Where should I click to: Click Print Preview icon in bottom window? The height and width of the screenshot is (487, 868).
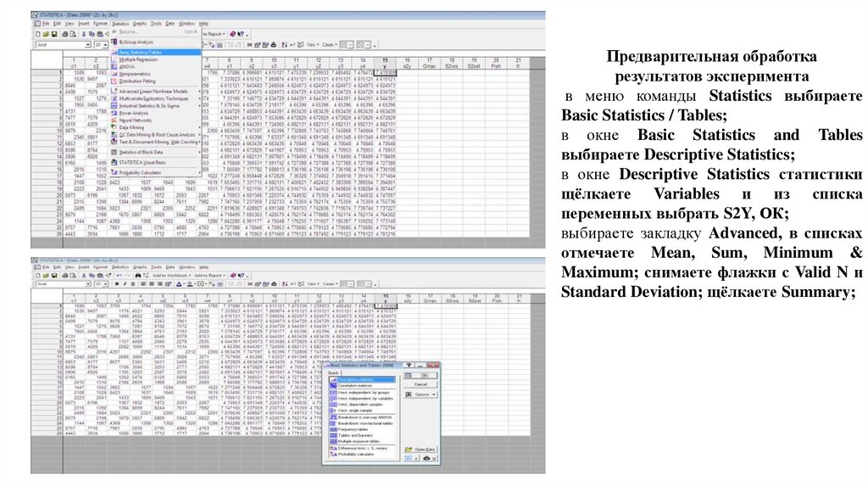(73, 276)
